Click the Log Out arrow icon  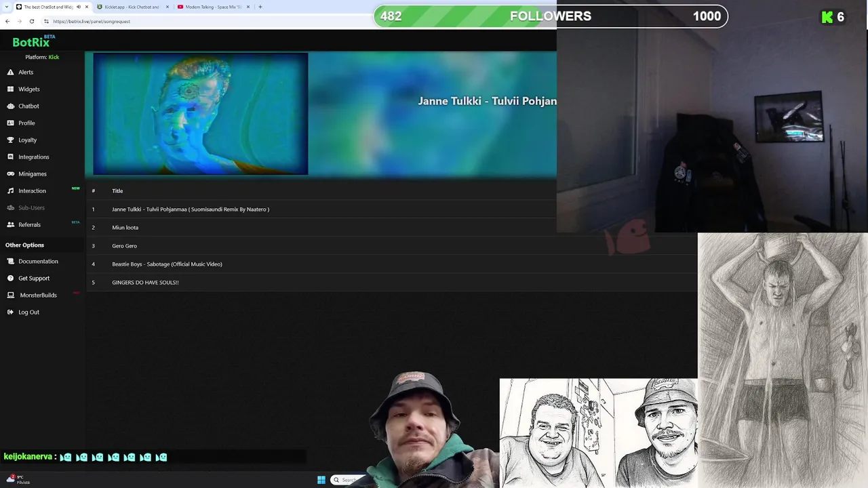(11, 312)
